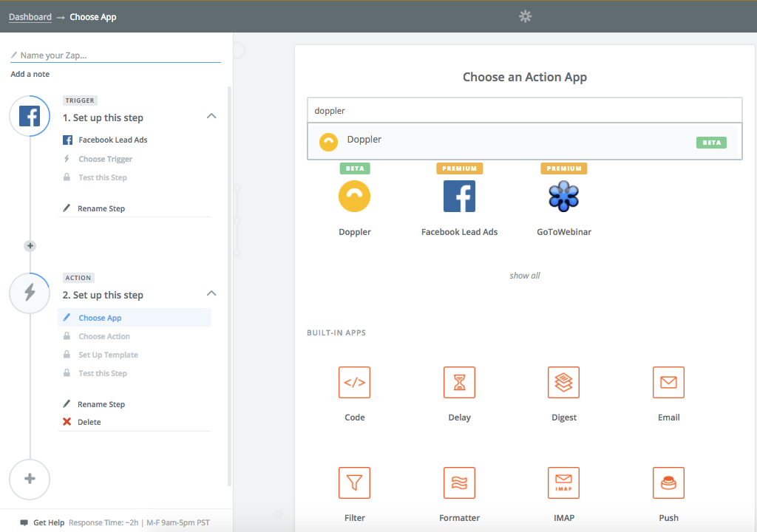This screenshot has height=532, width=757.
Task: Click the left panel scrollbar
Action: [229, 286]
